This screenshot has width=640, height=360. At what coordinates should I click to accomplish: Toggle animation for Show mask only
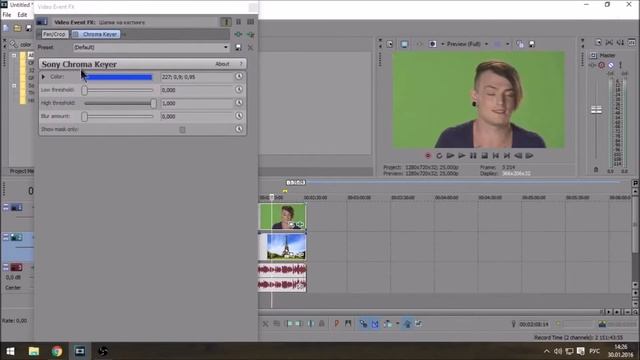[x=239, y=129]
